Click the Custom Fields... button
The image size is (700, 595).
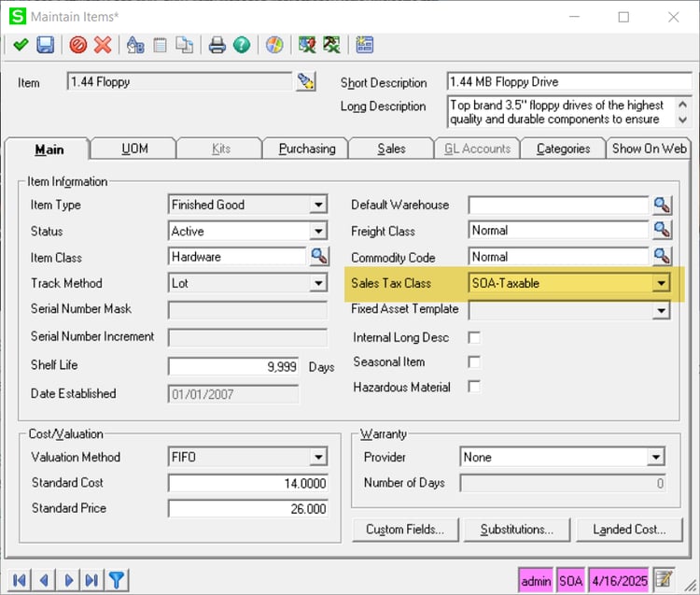click(404, 529)
